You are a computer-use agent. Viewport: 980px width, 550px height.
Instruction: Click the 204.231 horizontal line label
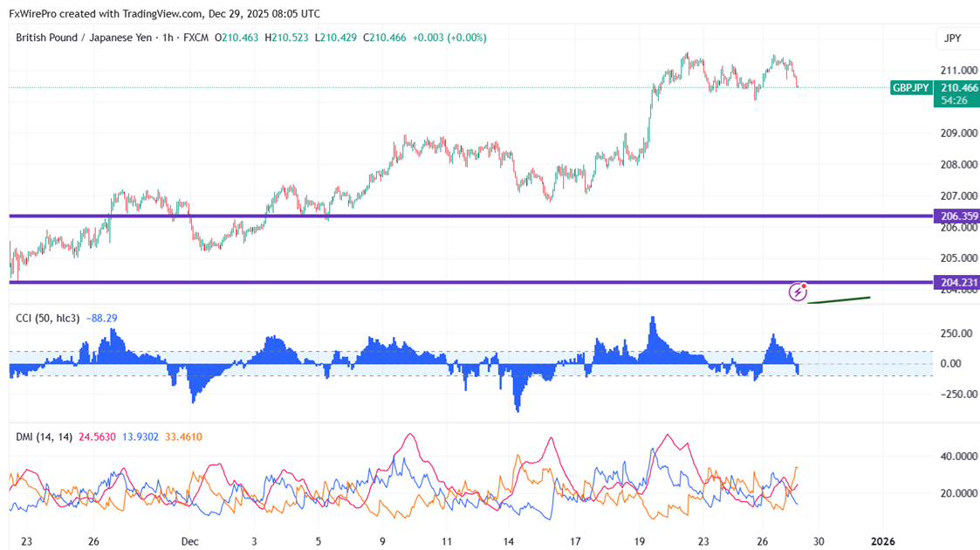pyautogui.click(x=956, y=283)
